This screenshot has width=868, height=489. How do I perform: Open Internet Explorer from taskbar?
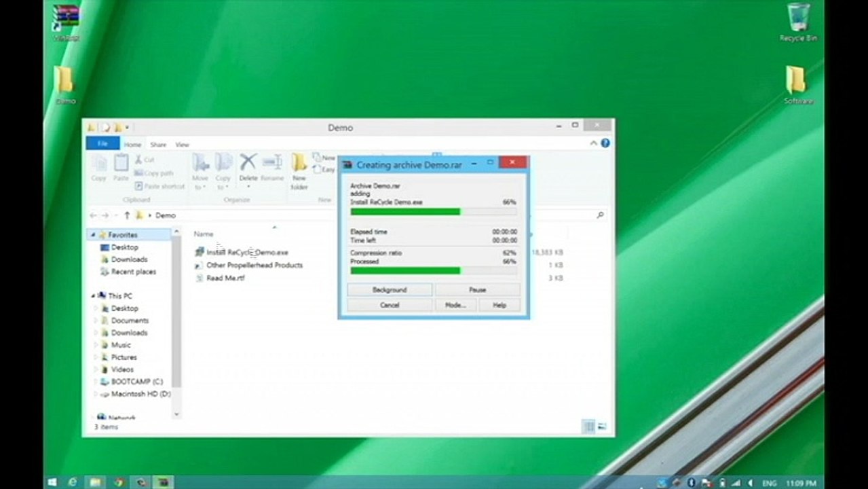(73, 482)
